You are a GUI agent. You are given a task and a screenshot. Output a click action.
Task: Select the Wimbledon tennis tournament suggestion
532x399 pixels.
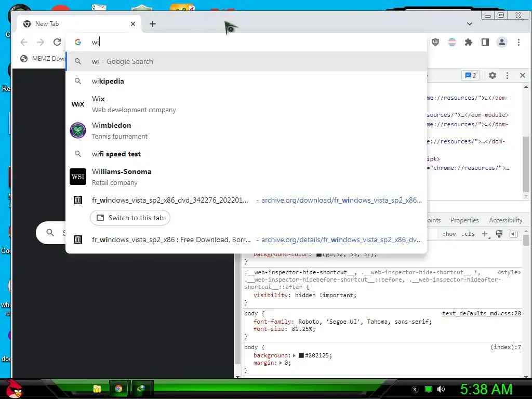click(246, 130)
